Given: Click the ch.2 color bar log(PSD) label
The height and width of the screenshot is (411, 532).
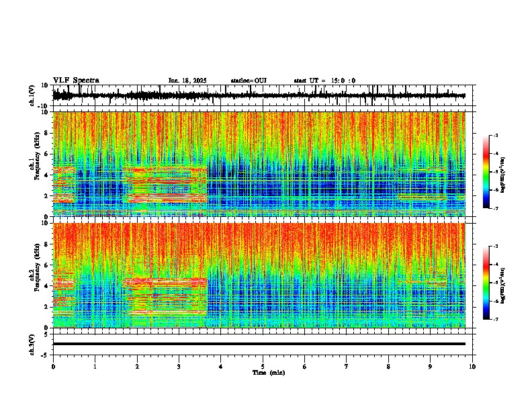Looking at the screenshot, I should tap(503, 285).
